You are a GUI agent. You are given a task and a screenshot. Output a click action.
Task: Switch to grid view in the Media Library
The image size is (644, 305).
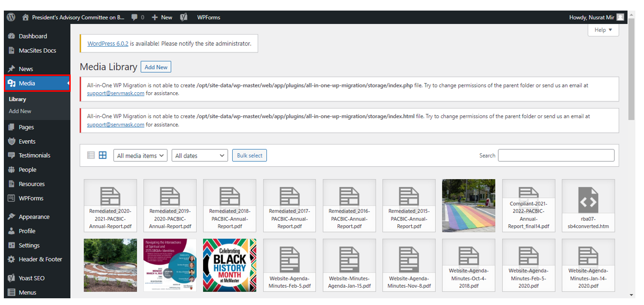tap(102, 155)
